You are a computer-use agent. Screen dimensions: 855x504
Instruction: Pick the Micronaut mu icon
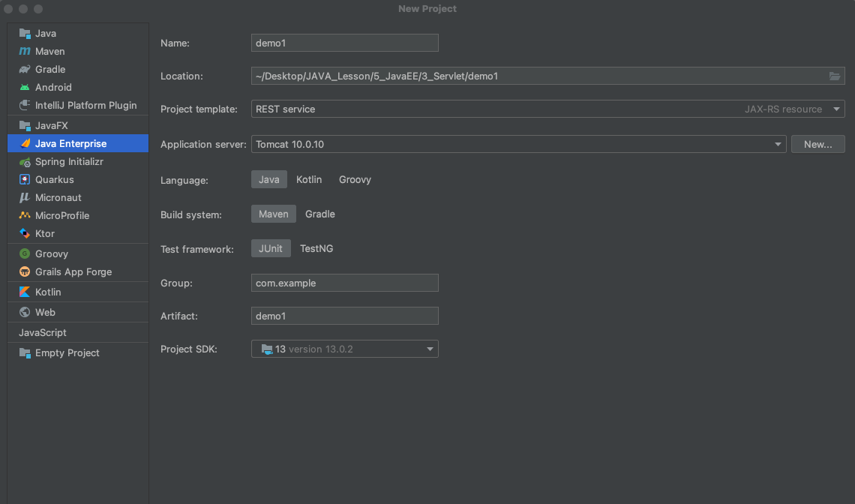click(x=25, y=197)
